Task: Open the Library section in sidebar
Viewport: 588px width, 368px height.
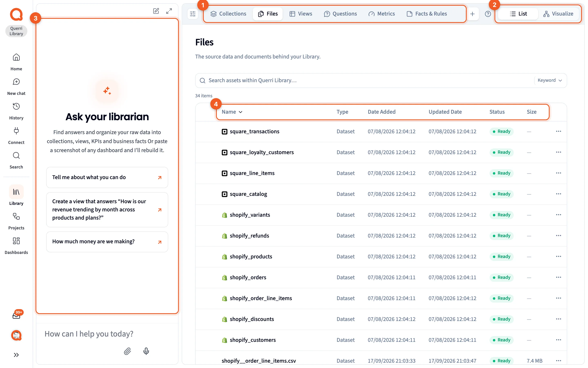Action: [x=16, y=195]
